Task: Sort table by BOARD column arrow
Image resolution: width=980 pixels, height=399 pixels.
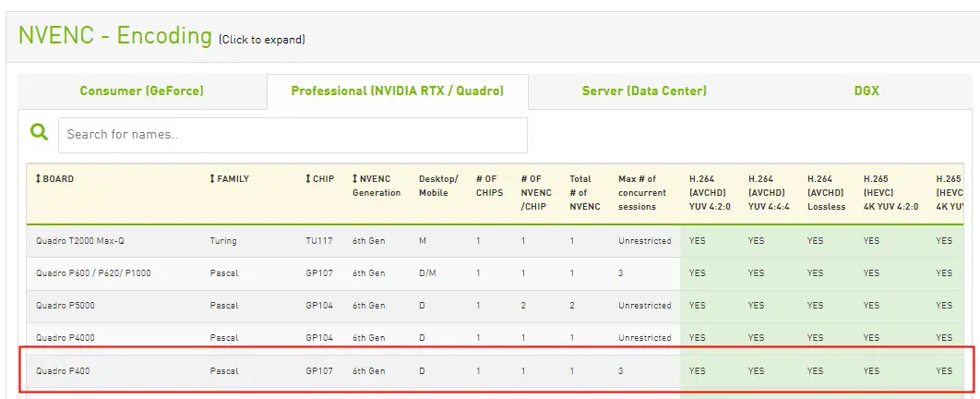Action: [38, 179]
